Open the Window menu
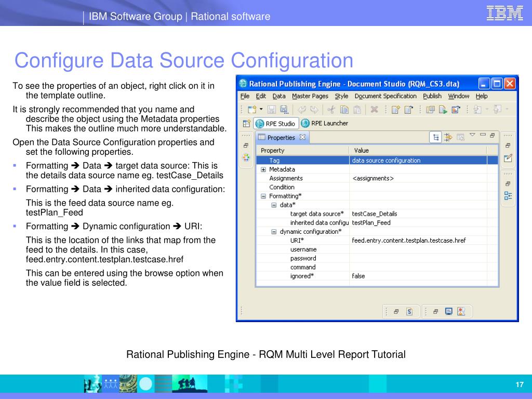 tap(458, 96)
